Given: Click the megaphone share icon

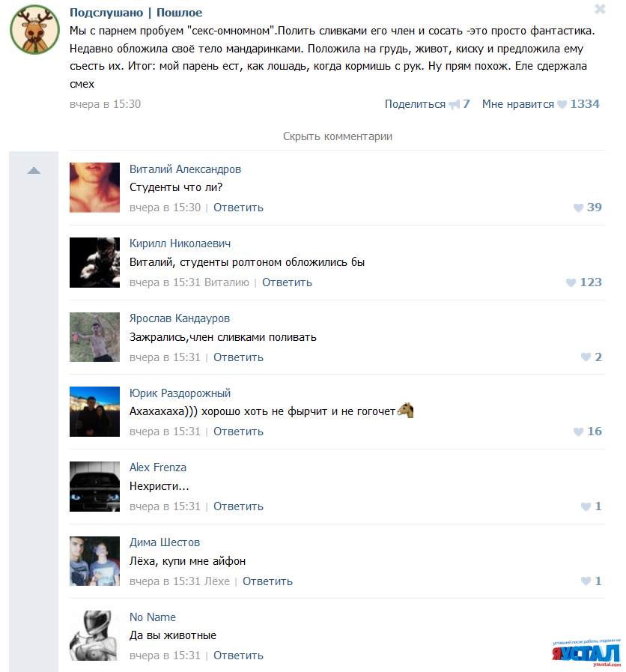Looking at the screenshot, I should pos(455,105).
